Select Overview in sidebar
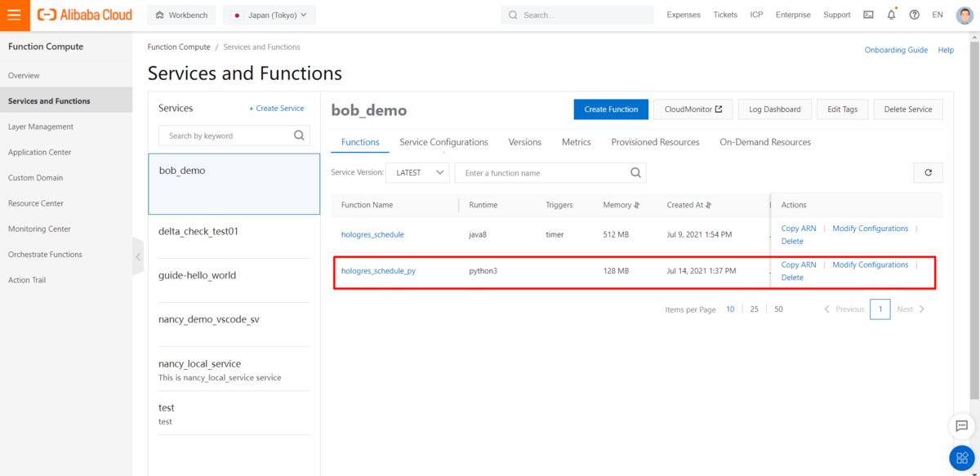 coord(24,75)
